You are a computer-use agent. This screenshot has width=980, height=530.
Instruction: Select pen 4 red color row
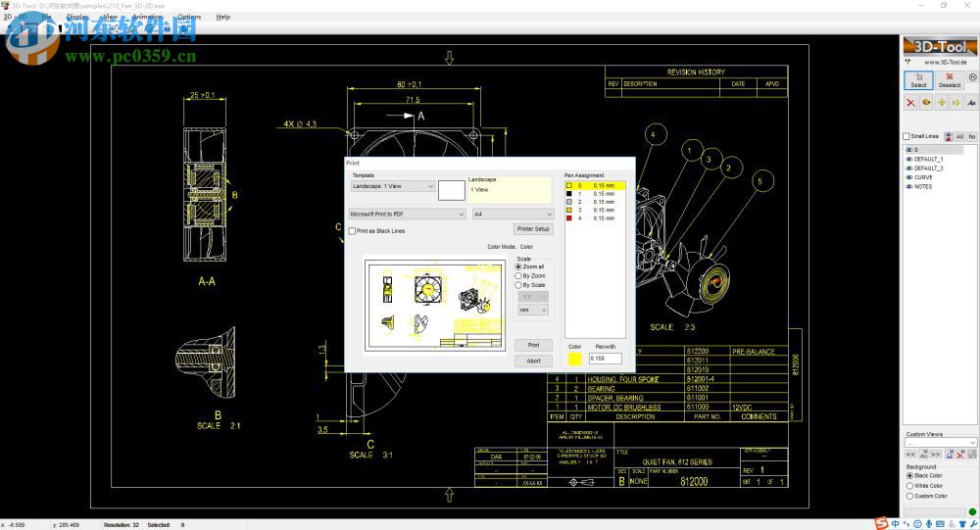click(595, 218)
